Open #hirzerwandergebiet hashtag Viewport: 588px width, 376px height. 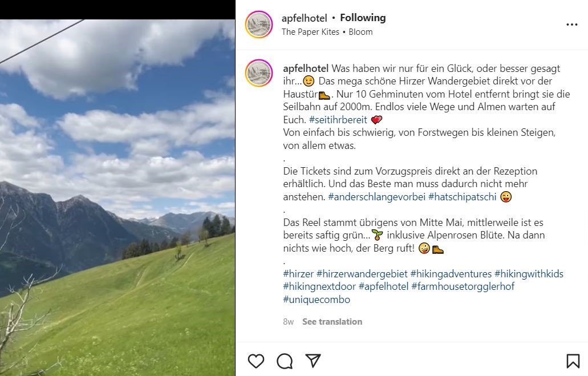pyautogui.click(x=362, y=273)
